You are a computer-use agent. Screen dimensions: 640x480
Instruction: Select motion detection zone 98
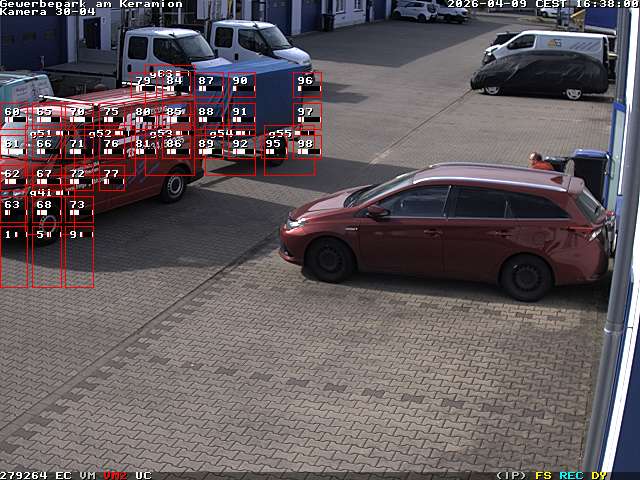click(x=306, y=146)
